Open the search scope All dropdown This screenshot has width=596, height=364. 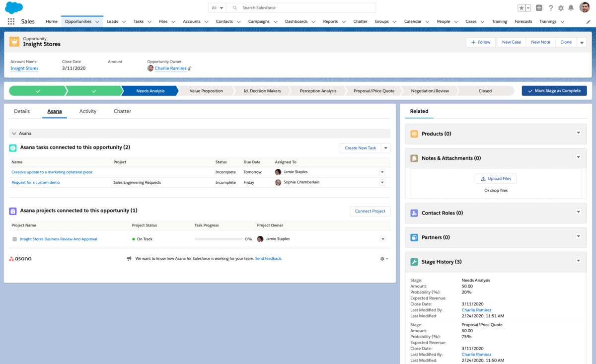click(217, 8)
